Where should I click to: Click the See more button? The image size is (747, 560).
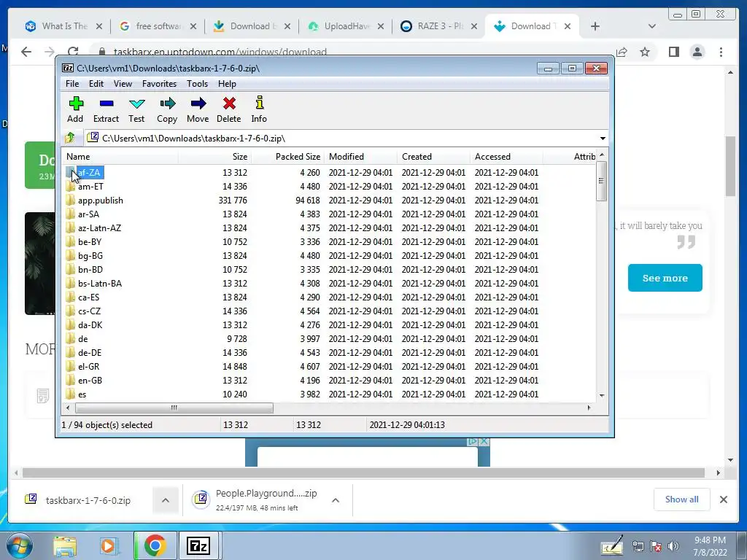[x=665, y=278]
